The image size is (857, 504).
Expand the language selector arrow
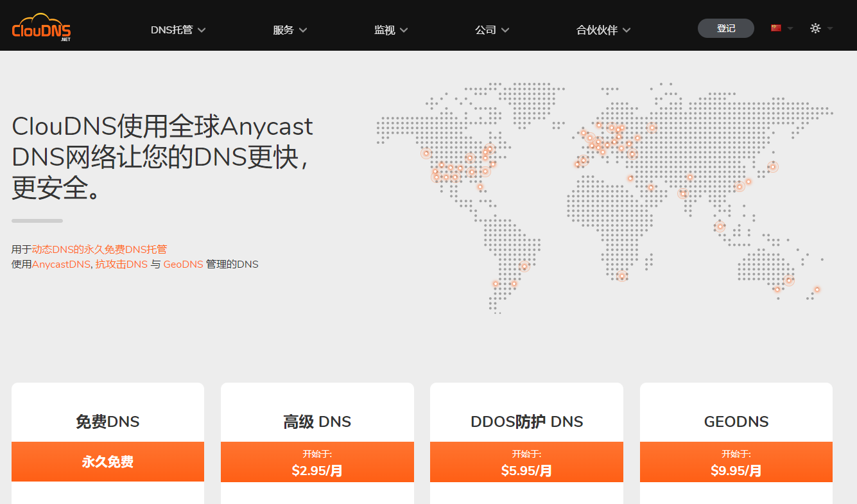tap(790, 29)
